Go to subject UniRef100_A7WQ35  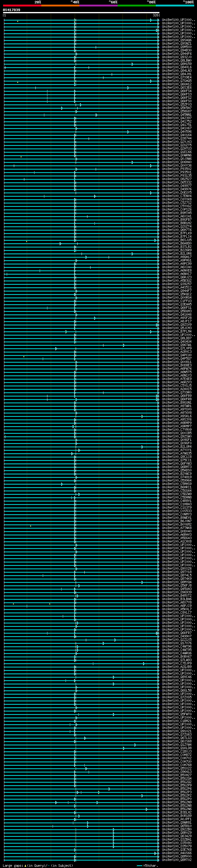coord(176,454)
